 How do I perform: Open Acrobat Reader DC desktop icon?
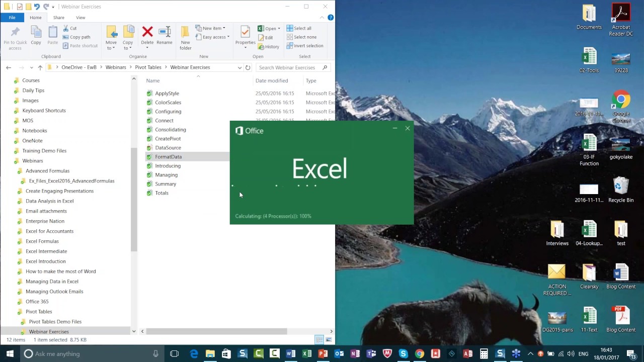click(621, 20)
